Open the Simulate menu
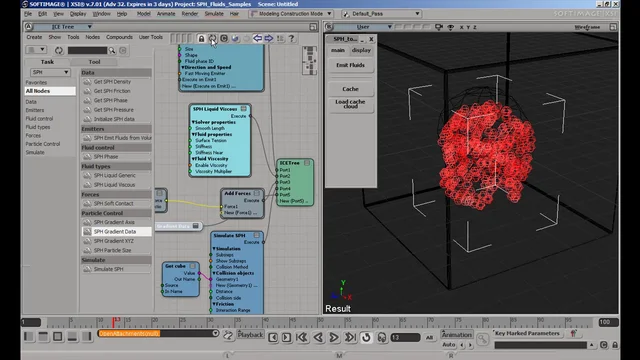 [x=214, y=13]
